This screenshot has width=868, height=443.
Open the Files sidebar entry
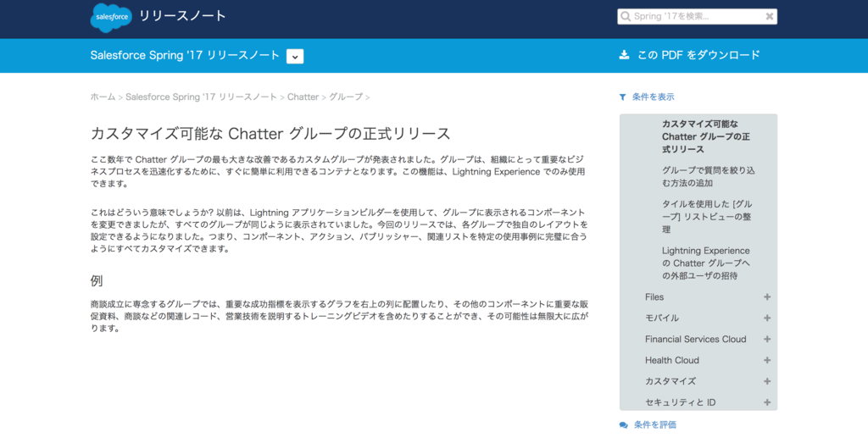[x=654, y=297]
